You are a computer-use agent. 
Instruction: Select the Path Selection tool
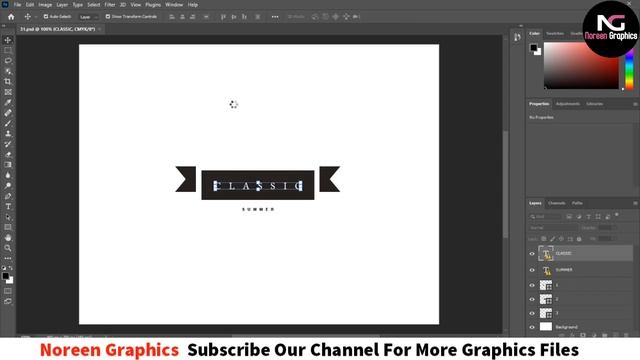point(8,217)
